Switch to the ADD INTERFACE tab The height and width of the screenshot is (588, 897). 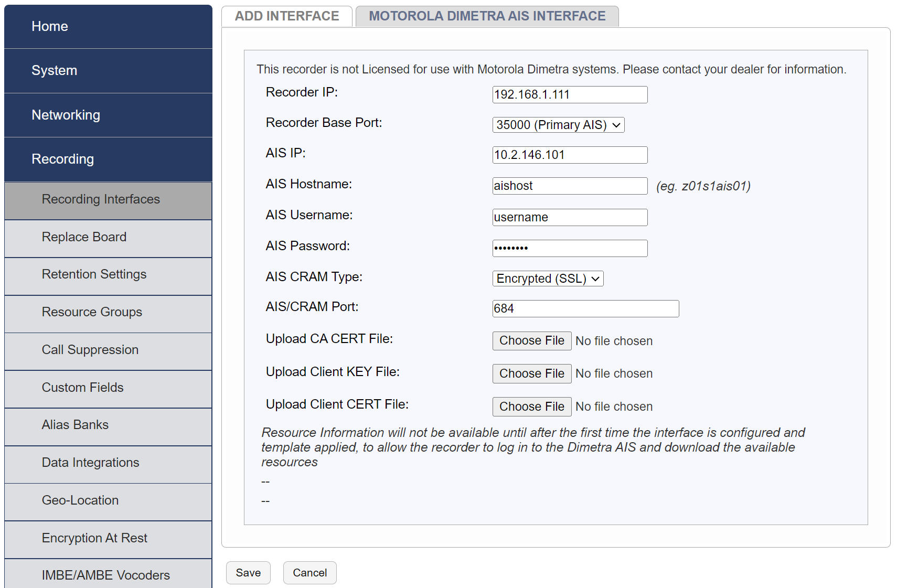coord(286,16)
